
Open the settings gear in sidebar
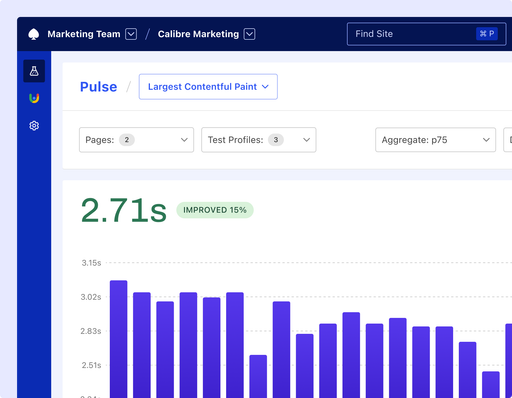click(34, 126)
